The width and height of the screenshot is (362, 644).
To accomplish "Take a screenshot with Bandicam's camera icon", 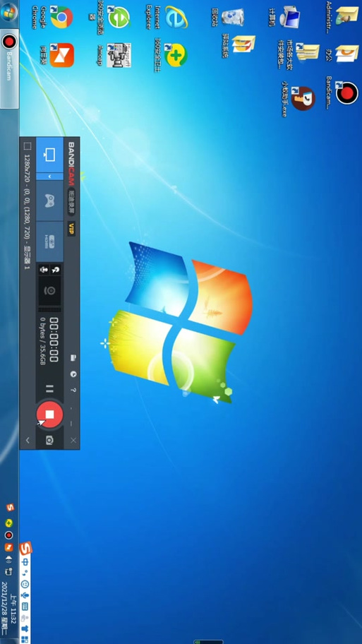I will 49,441.
